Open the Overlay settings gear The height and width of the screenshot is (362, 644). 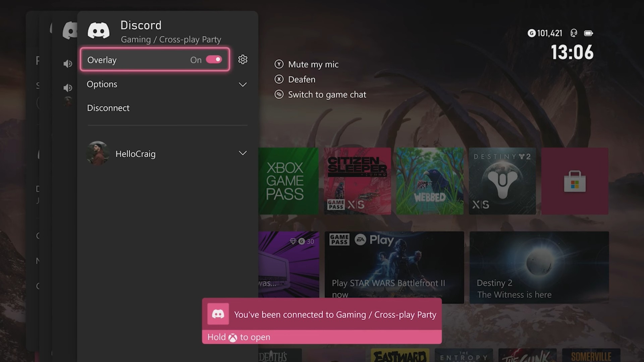tap(243, 60)
